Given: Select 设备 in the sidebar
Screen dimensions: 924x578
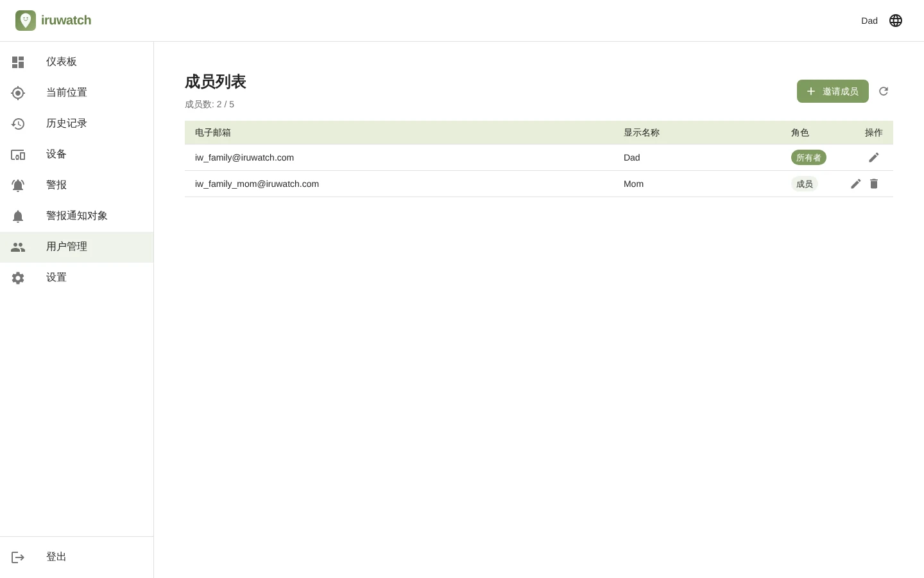Looking at the screenshot, I should (x=76, y=154).
